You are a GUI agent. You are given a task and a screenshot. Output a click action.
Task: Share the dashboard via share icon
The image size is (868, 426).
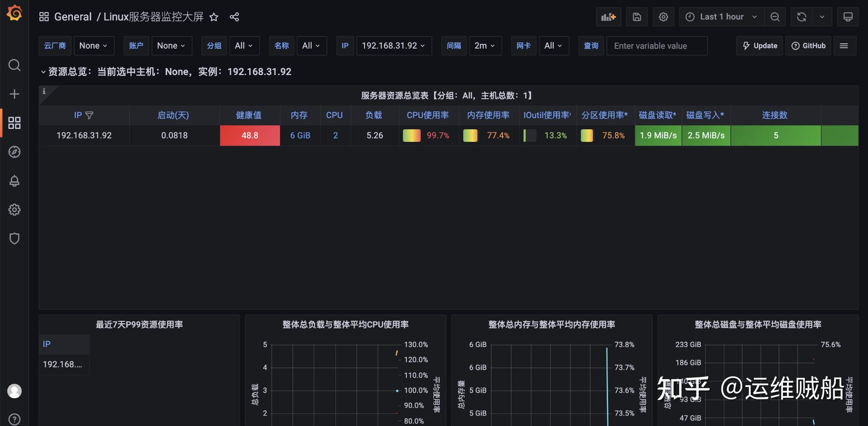pos(234,17)
